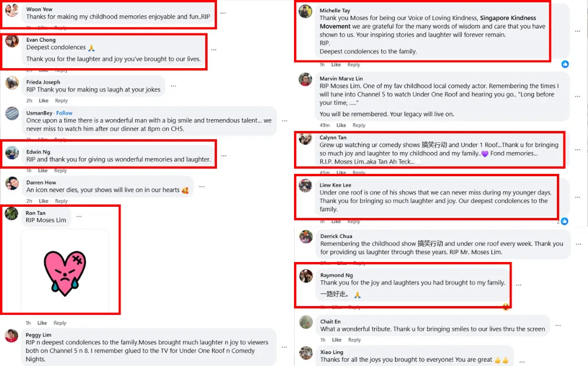The height and width of the screenshot is (366, 588).
Task: Click Woon Yew's profile picture
Action: (x=12, y=11)
